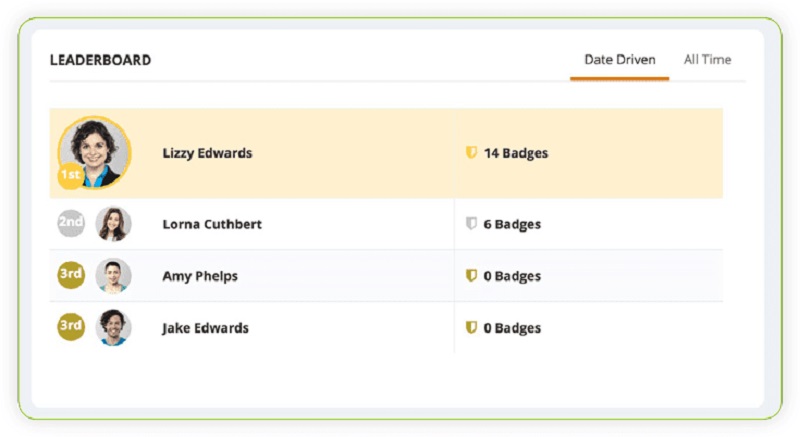Click the badge shield icon beside 14 Badges
800x437 pixels.
tap(471, 152)
